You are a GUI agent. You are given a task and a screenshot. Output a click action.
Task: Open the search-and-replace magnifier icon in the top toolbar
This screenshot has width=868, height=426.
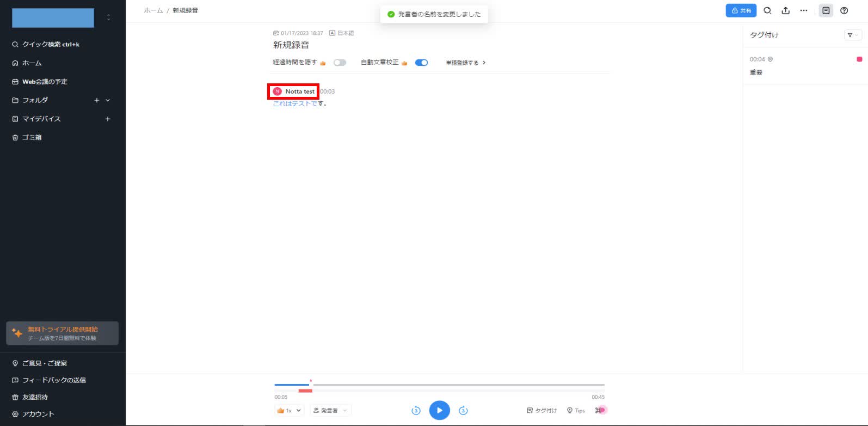(767, 10)
